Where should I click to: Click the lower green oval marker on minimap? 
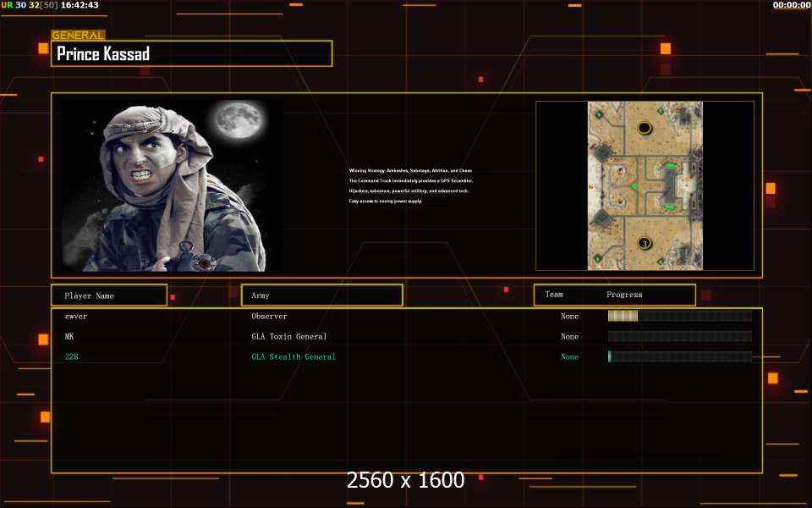(671, 207)
